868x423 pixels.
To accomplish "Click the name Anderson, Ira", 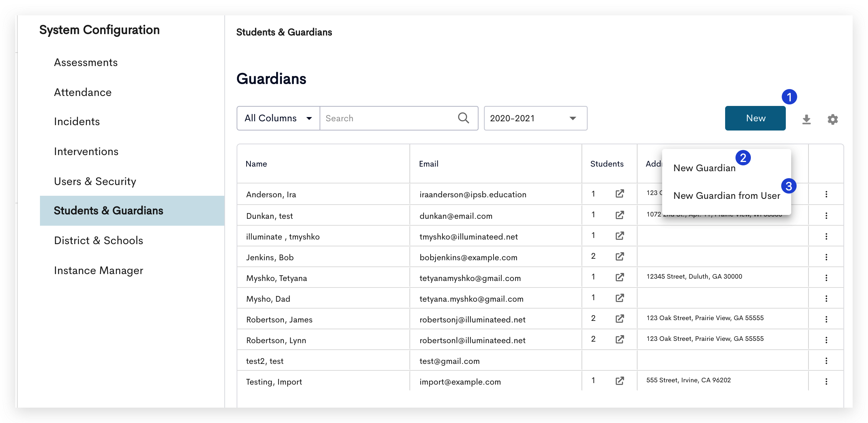I will coord(271,195).
